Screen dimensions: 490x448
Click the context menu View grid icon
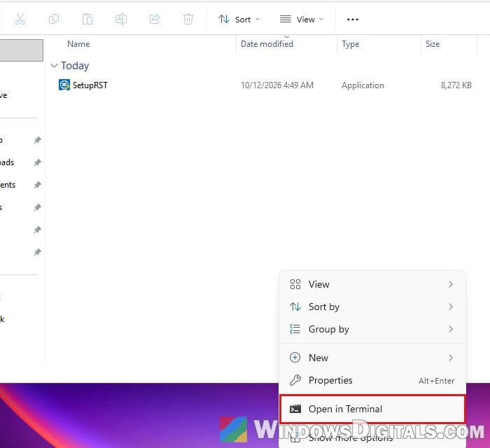pyautogui.click(x=295, y=284)
